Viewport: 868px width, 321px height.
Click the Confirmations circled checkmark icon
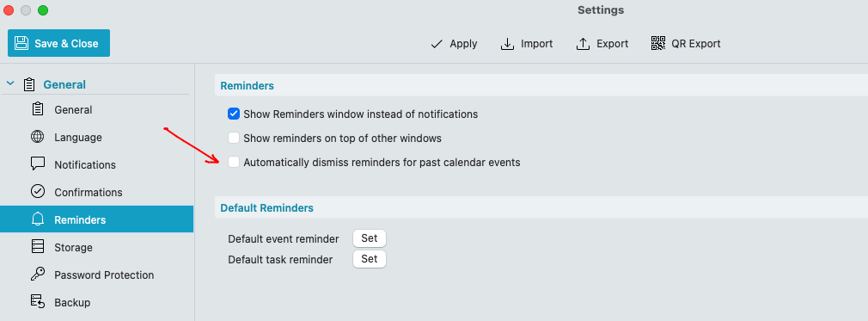pyautogui.click(x=38, y=191)
